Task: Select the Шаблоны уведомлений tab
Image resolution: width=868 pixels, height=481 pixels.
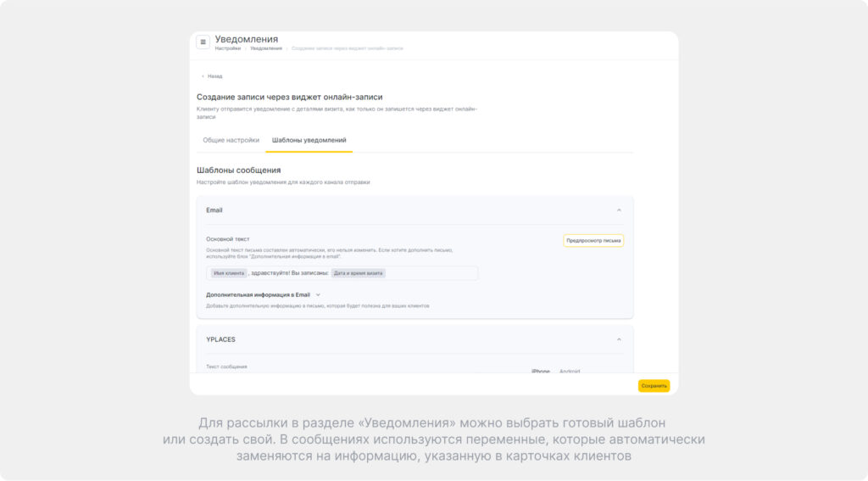Action: click(309, 140)
